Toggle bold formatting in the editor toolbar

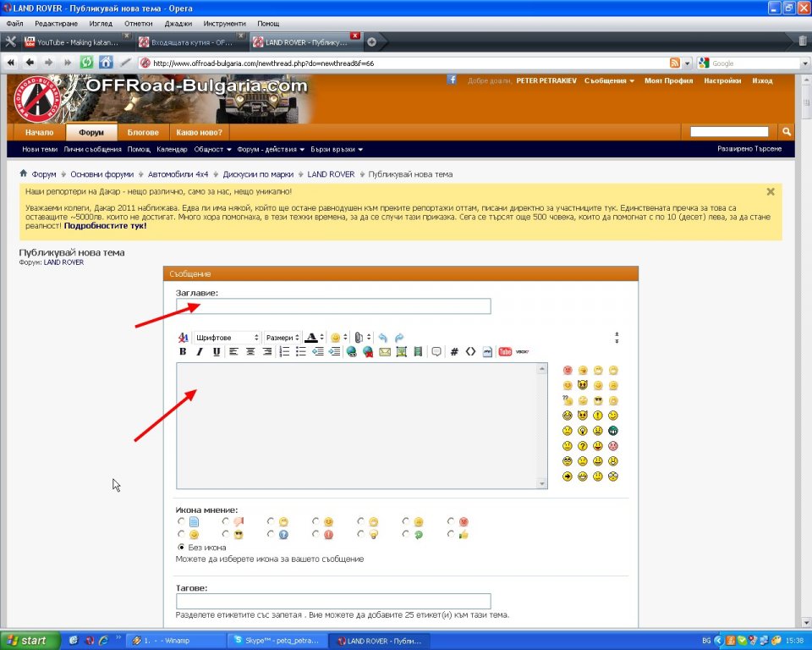pyautogui.click(x=183, y=352)
